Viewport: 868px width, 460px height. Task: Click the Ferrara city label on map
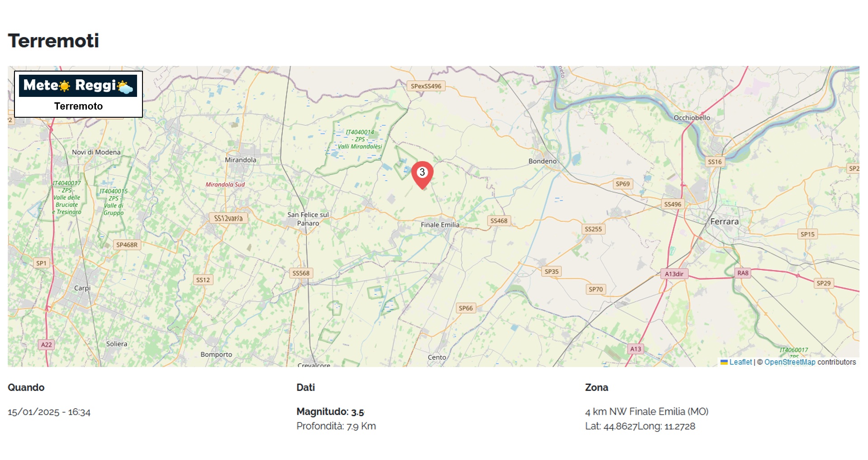pyautogui.click(x=724, y=221)
